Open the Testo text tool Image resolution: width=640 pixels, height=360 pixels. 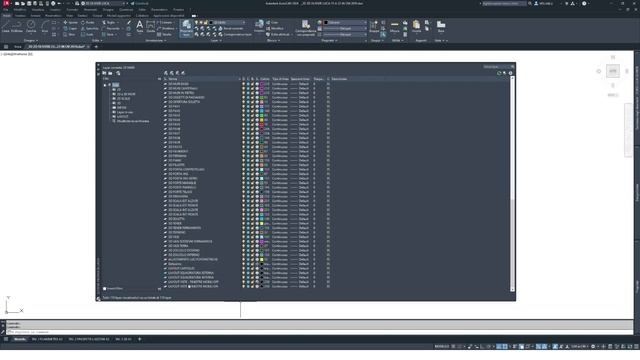(x=140, y=27)
